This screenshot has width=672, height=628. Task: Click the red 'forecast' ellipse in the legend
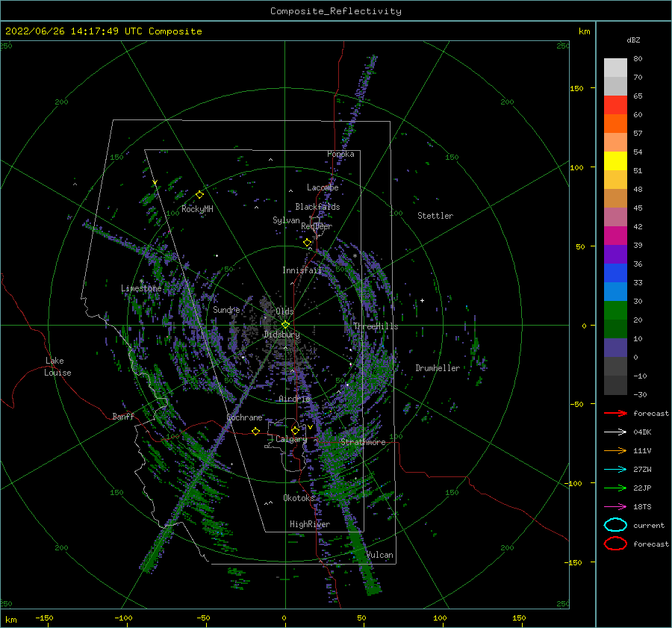point(615,544)
